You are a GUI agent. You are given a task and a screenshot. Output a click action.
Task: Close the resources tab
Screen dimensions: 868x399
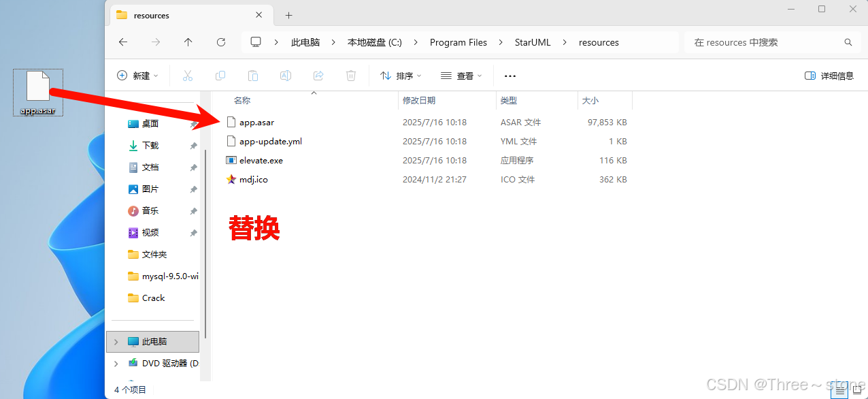click(259, 15)
